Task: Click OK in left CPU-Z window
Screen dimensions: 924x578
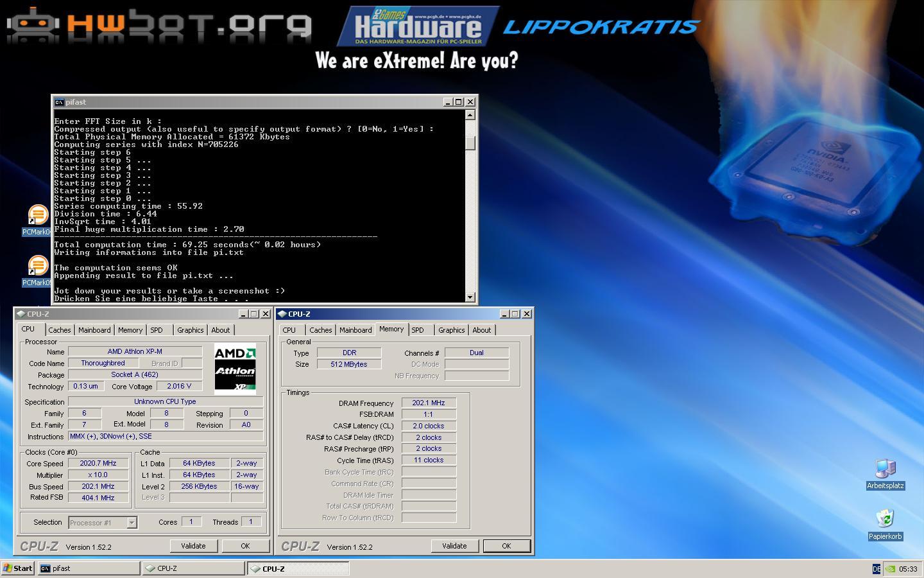Action: [245, 546]
